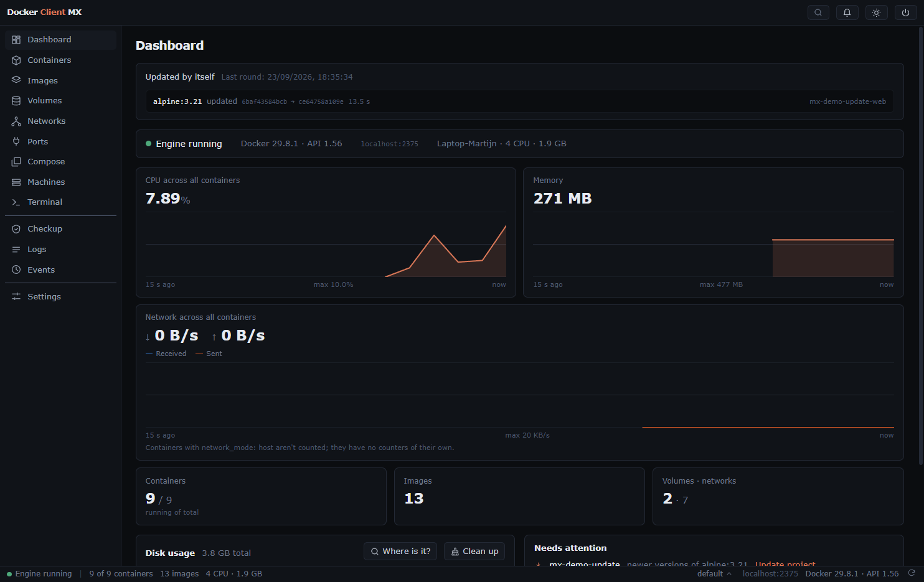The image size is (924, 582).
Task: Click the "7.89%" CPU value
Action: [x=167, y=199]
